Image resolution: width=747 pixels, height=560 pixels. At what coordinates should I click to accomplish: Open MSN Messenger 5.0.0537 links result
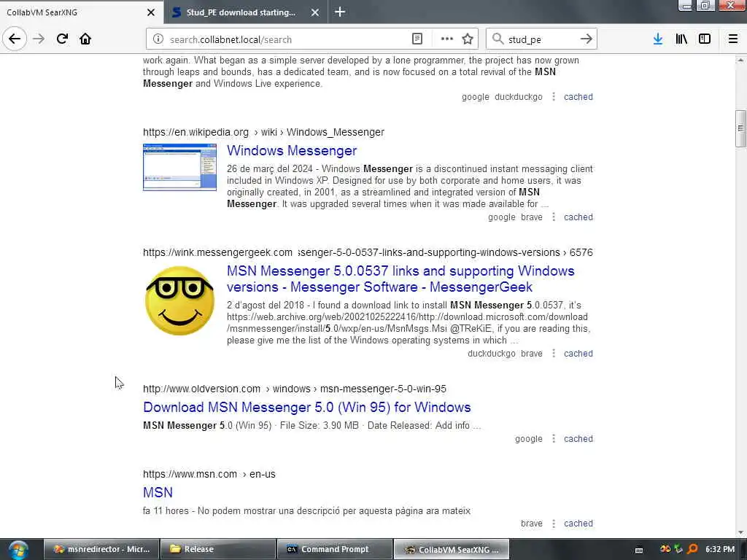tap(400, 279)
